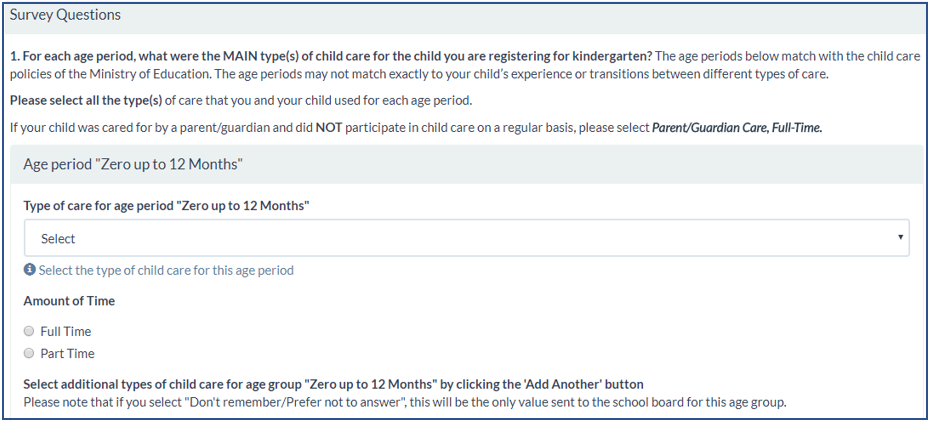The width and height of the screenshot is (931, 424).
Task: Click the "Select the type of child care" hint
Action: point(166,270)
